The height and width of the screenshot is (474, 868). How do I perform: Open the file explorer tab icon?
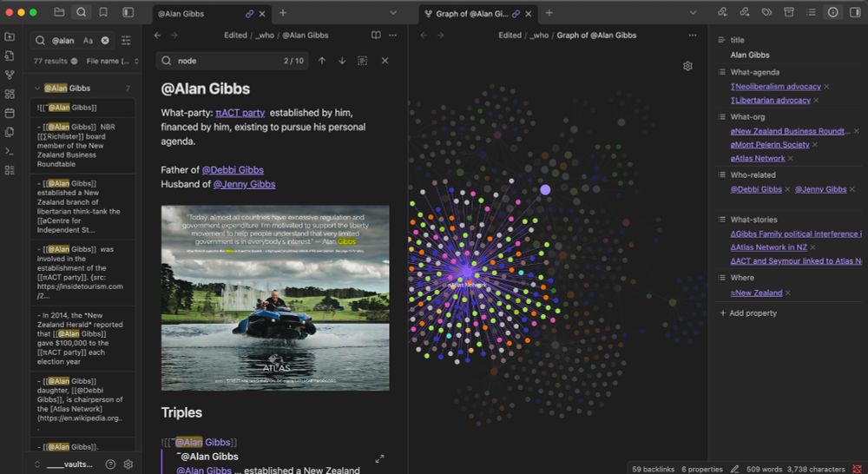[x=59, y=12]
